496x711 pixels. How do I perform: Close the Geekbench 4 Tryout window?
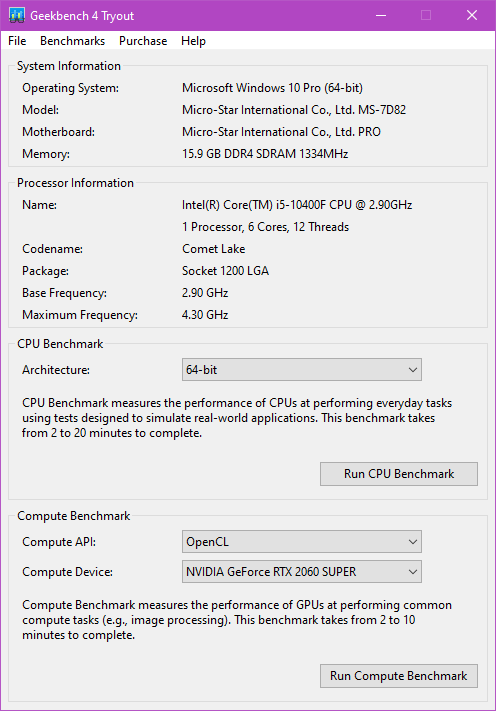(472, 15)
